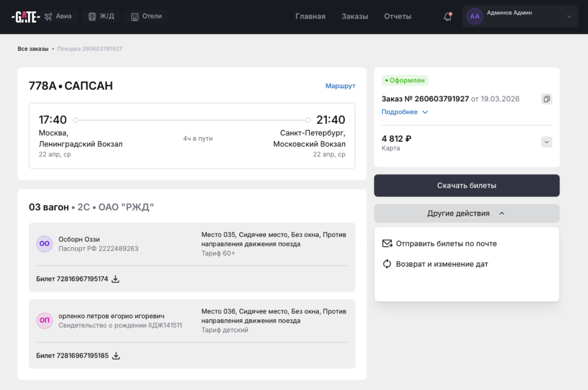
Task: Collapse the Другие действия menu
Action: (x=466, y=214)
